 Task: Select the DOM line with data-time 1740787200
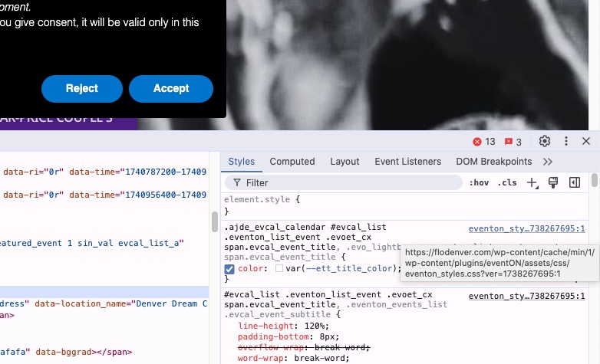pos(104,172)
